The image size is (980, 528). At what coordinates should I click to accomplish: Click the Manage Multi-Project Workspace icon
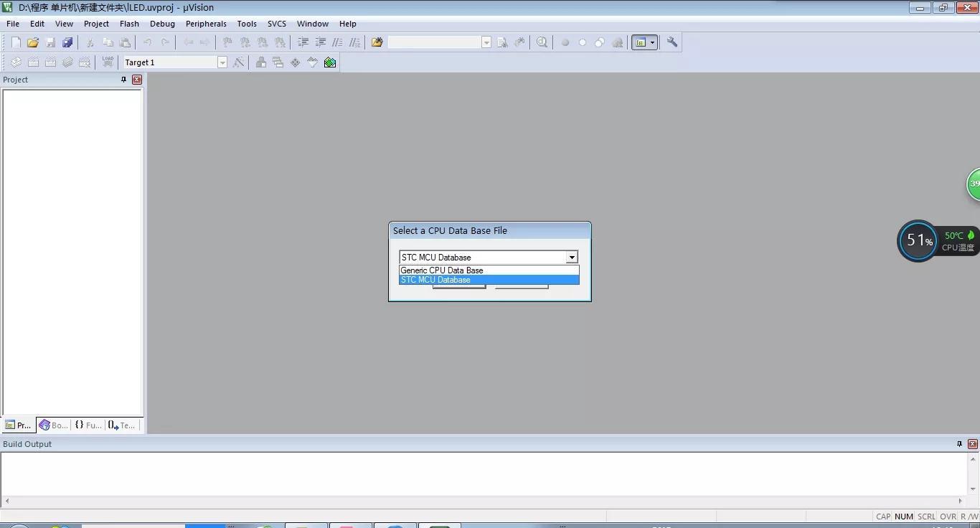278,62
